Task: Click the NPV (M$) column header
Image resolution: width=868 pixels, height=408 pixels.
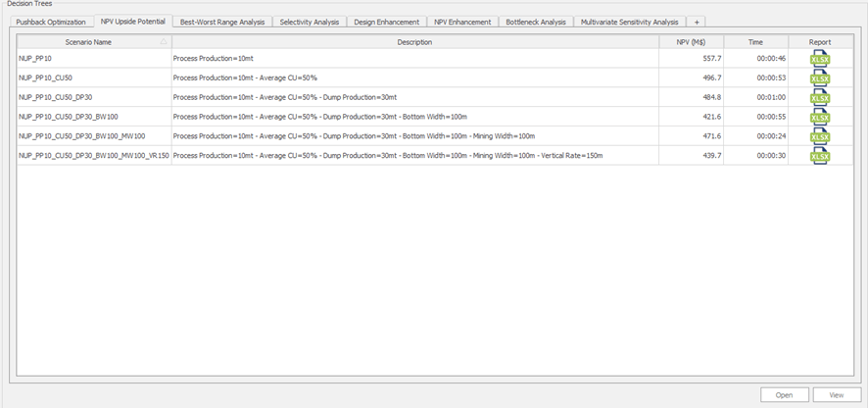Action: (691, 42)
